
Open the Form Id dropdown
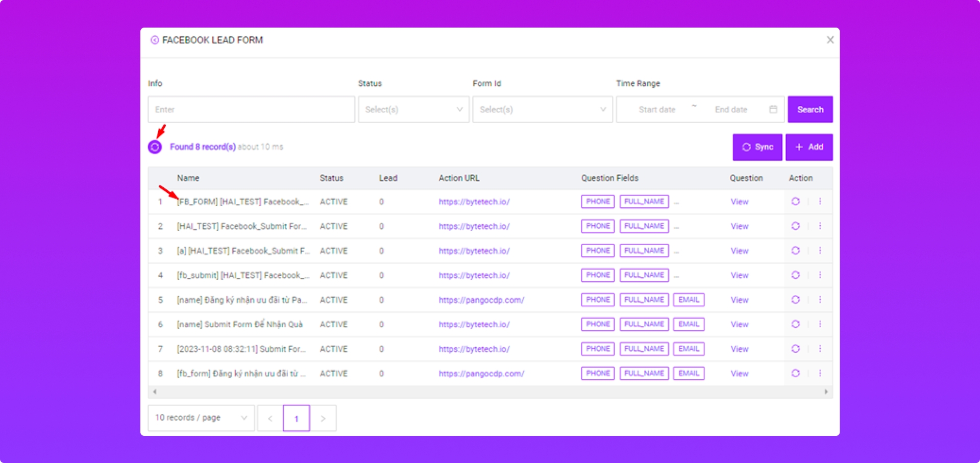(542, 109)
